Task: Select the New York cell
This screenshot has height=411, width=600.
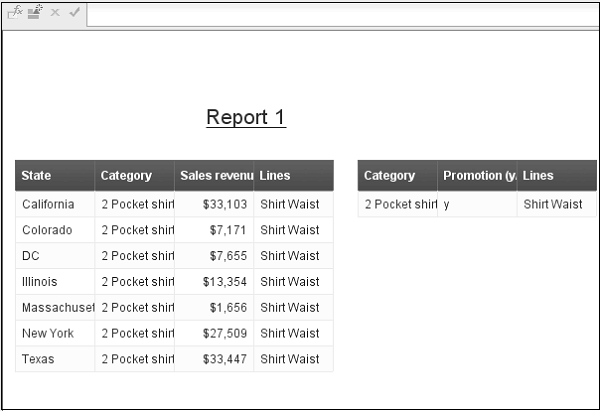Action: pos(55,333)
